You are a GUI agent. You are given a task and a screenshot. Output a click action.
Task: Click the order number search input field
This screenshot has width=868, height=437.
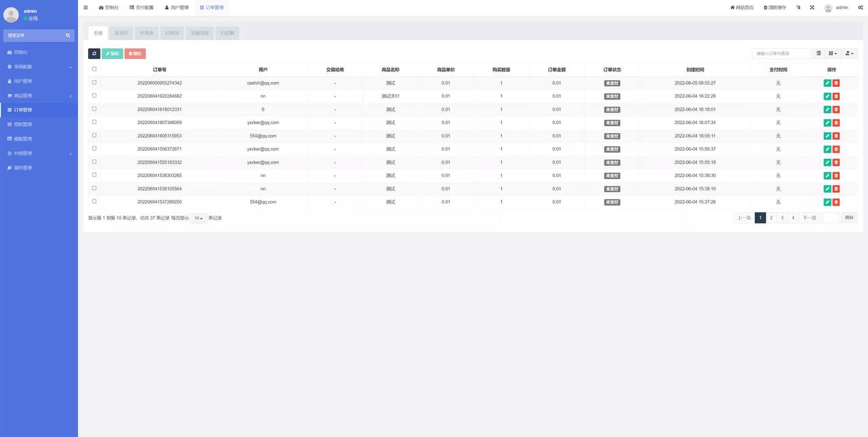[781, 54]
